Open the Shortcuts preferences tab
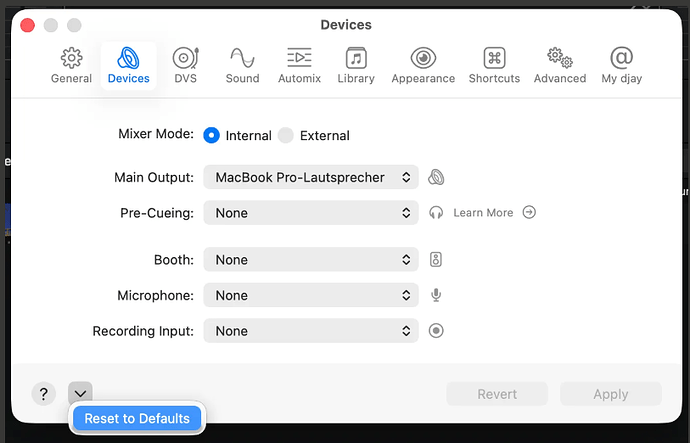Screen dimensions: 690x443 point(494,65)
